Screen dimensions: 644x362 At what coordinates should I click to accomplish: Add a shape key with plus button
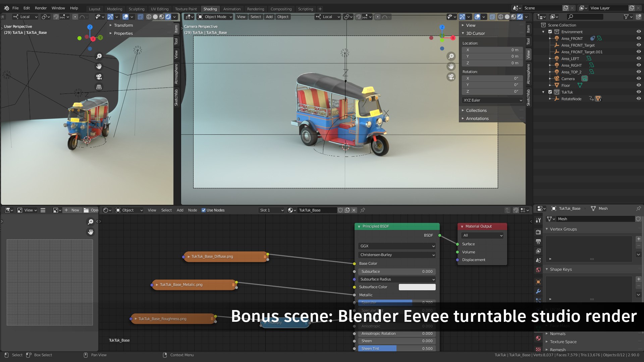[639, 279]
